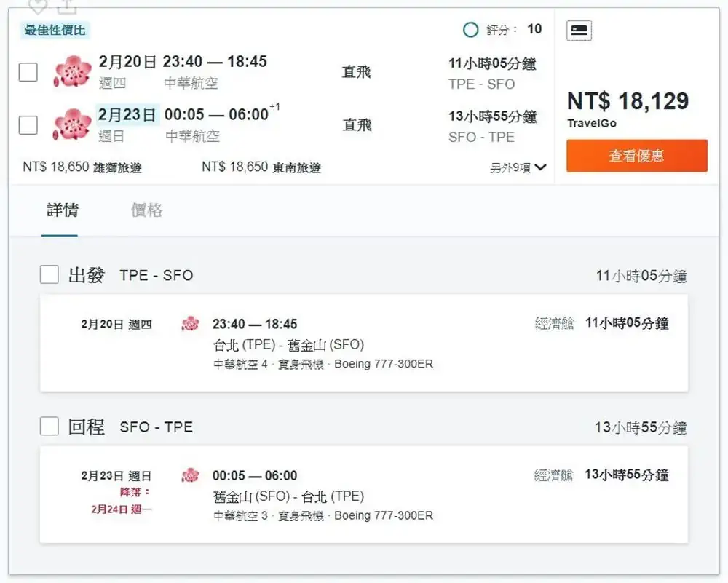Click the China Airlines logo beside 2月23日 in summary

point(72,124)
